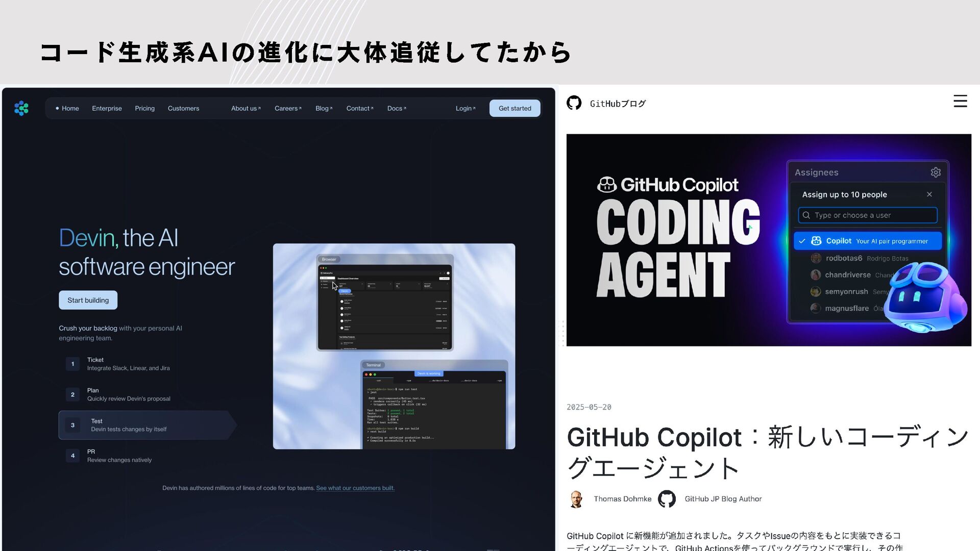
Task: Select chandriverse as an assignee
Action: click(x=847, y=275)
